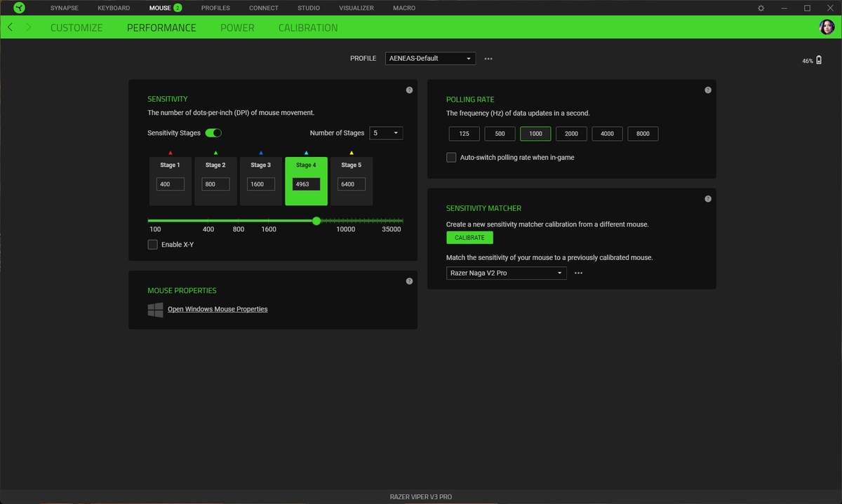Open help for Sensitivity Matcher panel
The image size is (842, 504).
coord(708,199)
